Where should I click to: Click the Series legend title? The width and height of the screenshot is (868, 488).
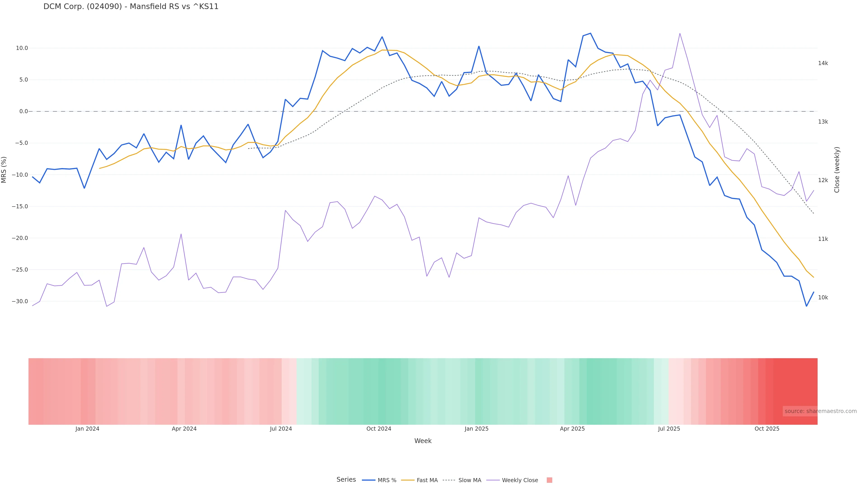pos(346,480)
